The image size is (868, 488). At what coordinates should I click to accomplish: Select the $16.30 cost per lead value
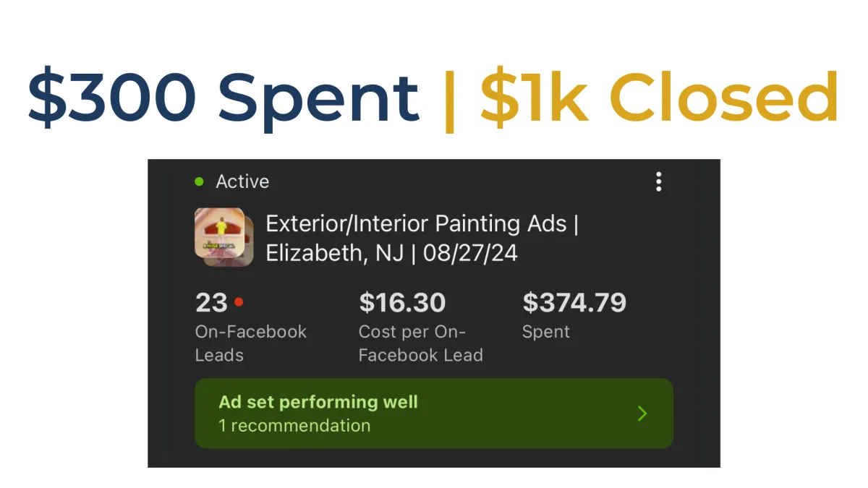click(403, 302)
